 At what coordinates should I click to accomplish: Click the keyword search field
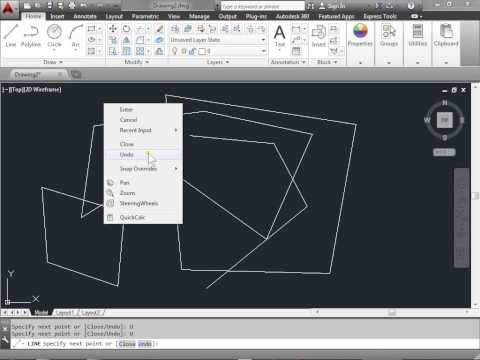tap(263, 6)
